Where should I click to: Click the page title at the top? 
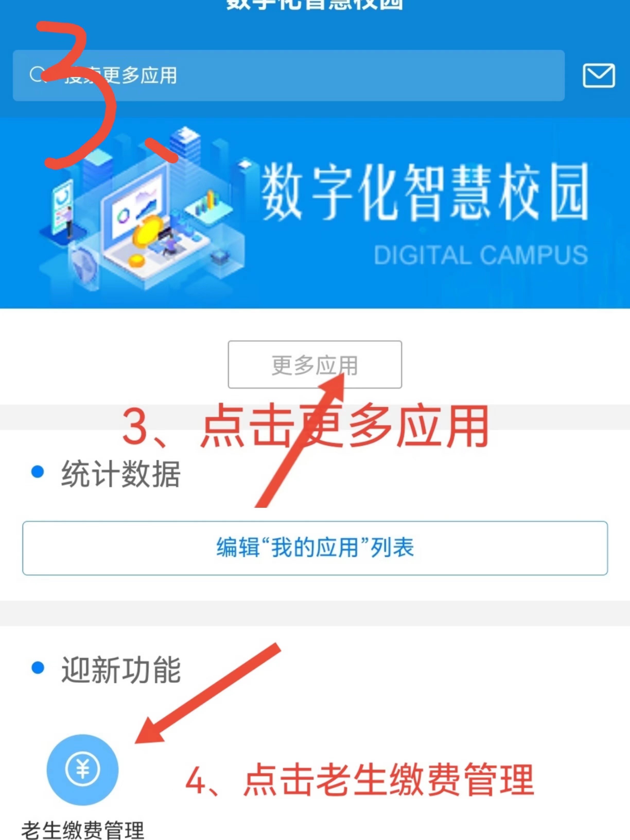315,5
